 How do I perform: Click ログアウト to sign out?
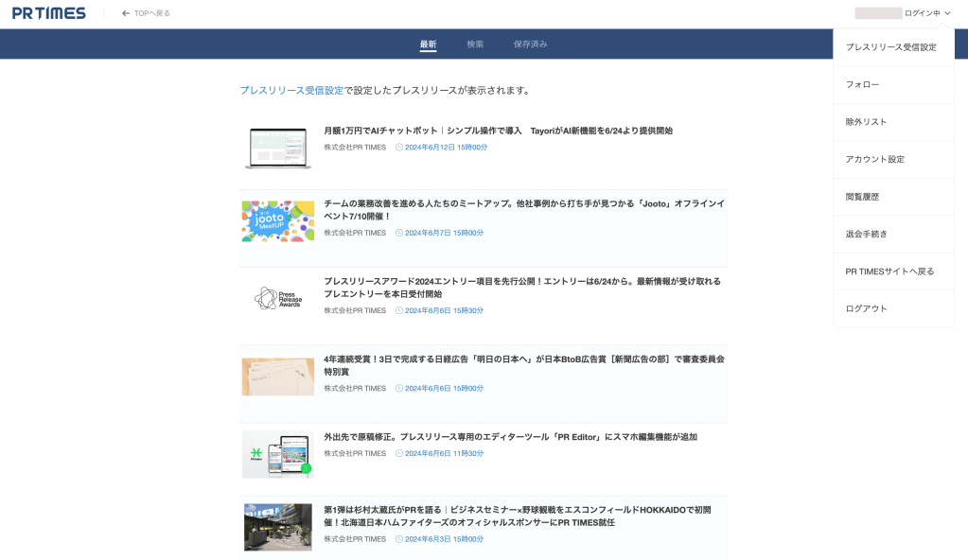tap(866, 308)
